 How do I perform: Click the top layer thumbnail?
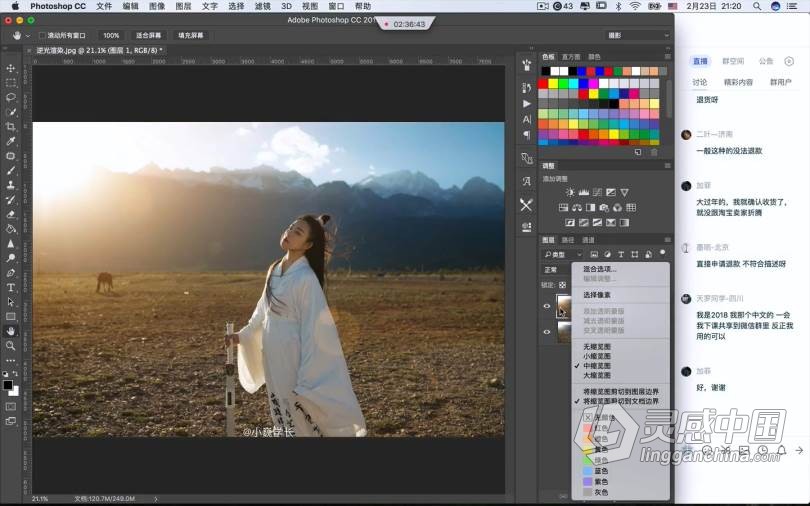(564, 306)
